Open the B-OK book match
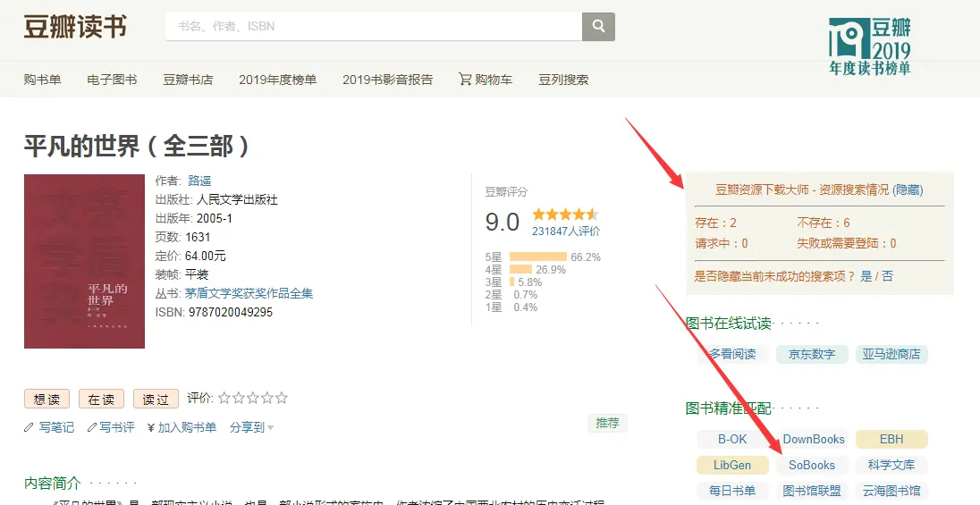Viewport: 980px width, 505px height. point(732,439)
